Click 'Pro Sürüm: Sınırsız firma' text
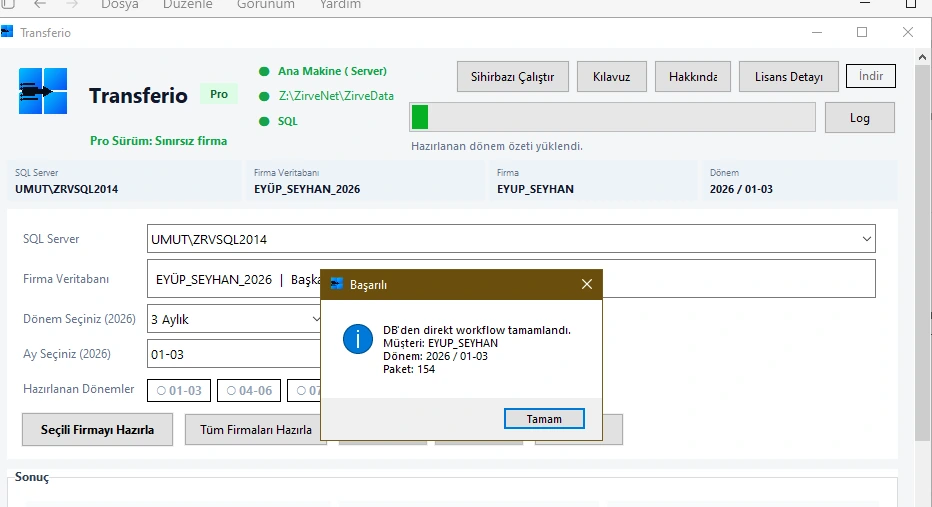The height and width of the screenshot is (507, 932). (x=159, y=141)
